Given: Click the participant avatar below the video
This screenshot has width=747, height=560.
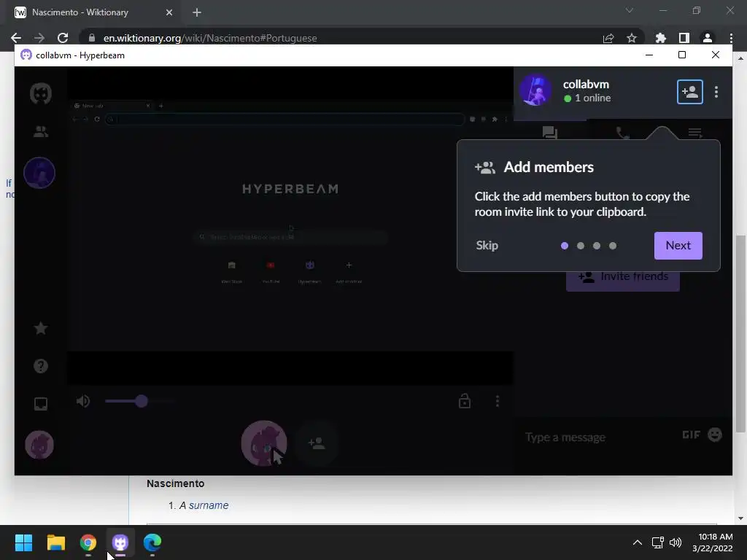Looking at the screenshot, I should click(x=264, y=443).
